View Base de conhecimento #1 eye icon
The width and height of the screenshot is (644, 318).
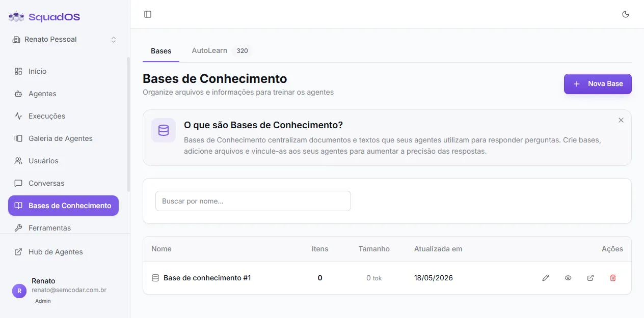568,278
